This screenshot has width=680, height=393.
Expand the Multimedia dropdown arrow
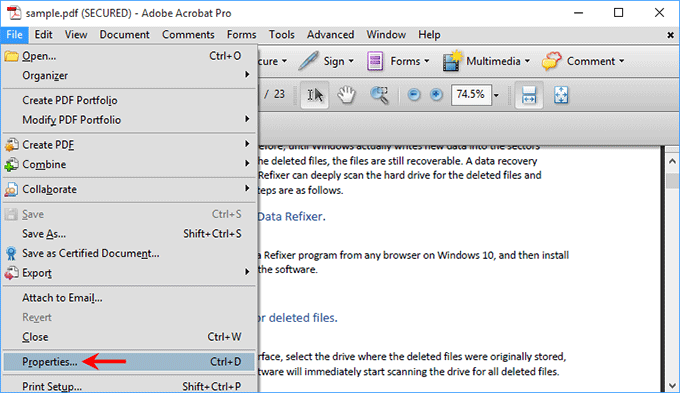[527, 61]
